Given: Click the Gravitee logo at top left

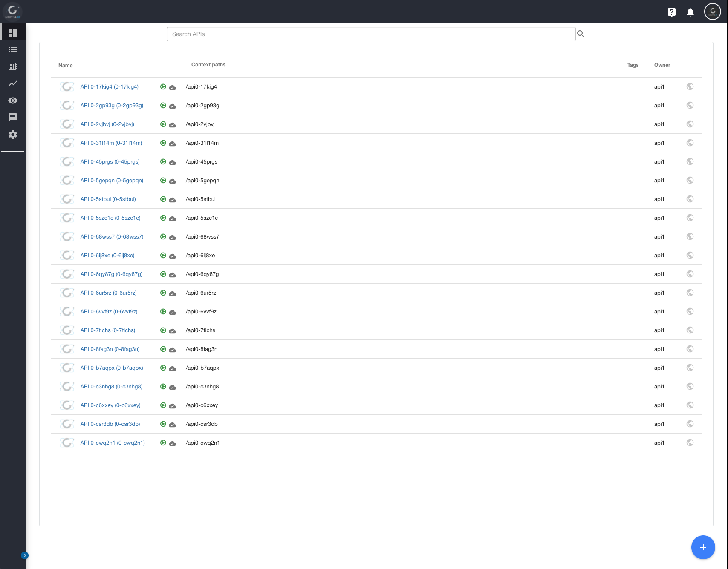Looking at the screenshot, I should click(12, 11).
